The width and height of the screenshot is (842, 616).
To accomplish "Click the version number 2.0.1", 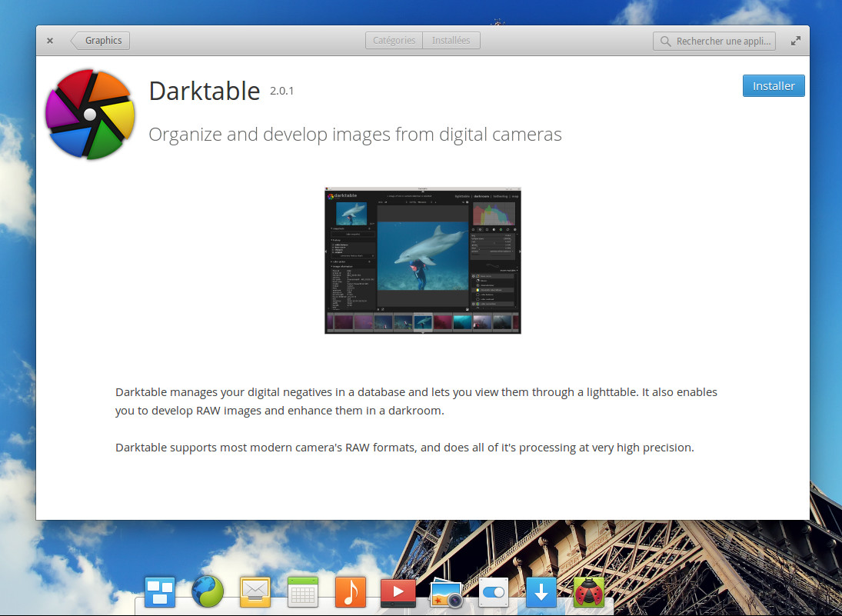I will (x=282, y=91).
